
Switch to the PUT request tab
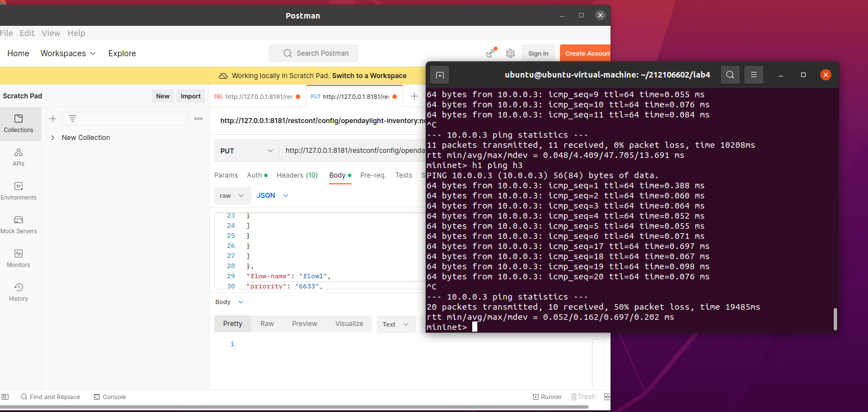[354, 97]
